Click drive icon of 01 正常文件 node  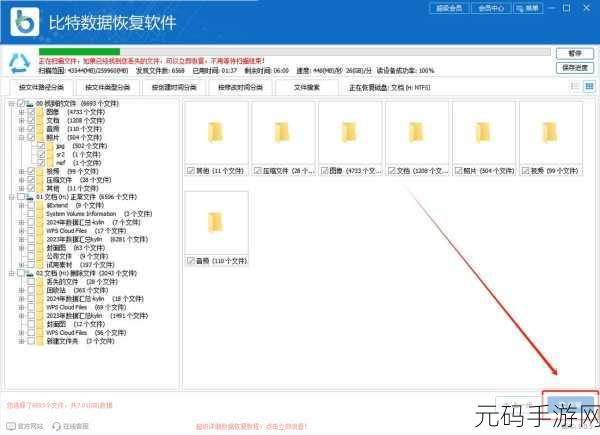tap(29, 197)
